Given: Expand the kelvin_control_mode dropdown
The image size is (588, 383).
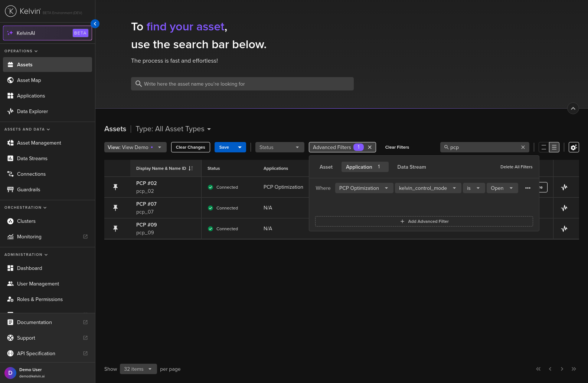Looking at the screenshot, I should 428,188.
